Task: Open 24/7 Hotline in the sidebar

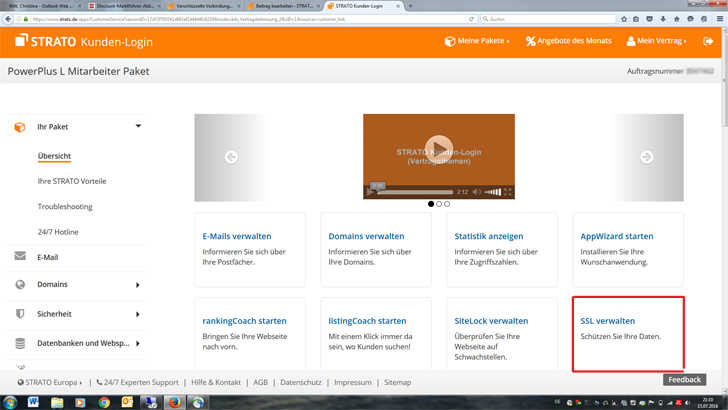Action: (58, 232)
